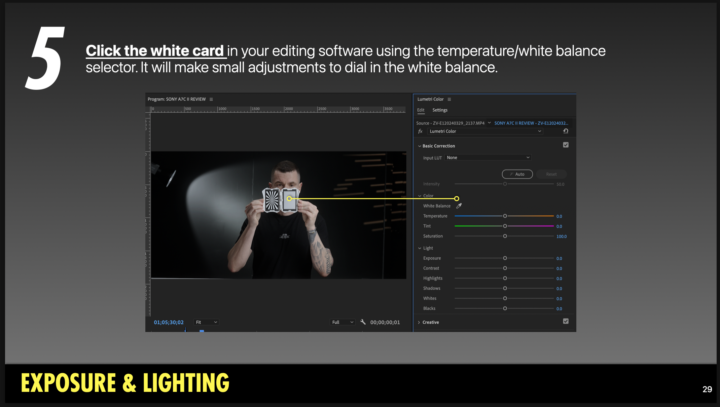Viewport: 720px width, 407px height.
Task: Click the Shadows value 0.0
Action: click(559, 289)
